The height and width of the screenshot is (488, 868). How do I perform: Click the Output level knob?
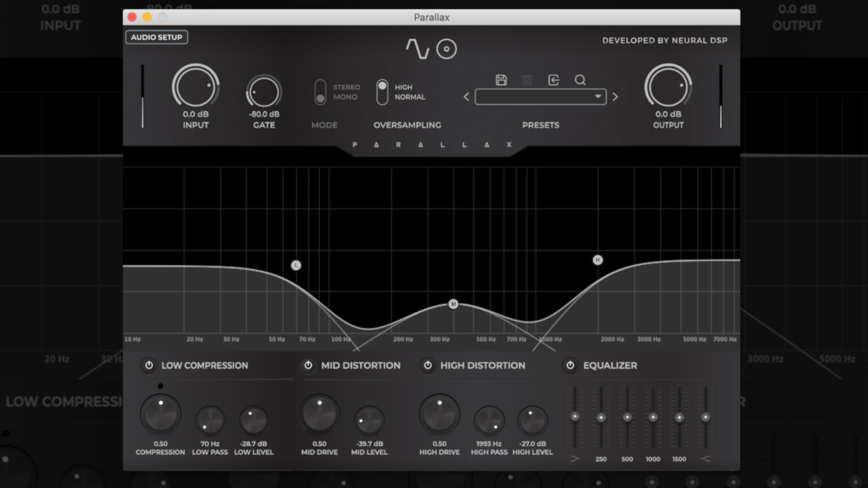point(668,86)
